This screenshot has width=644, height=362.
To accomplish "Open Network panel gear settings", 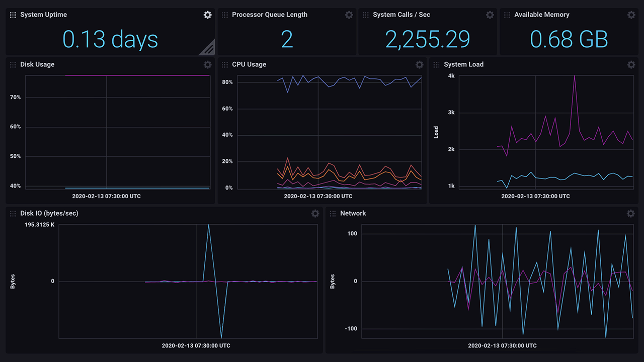I will pos(630,214).
